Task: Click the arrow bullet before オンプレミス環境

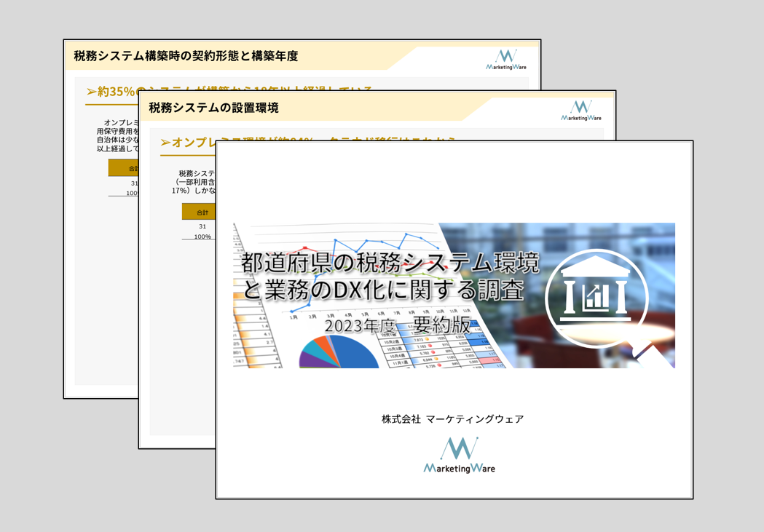Action: point(165,143)
